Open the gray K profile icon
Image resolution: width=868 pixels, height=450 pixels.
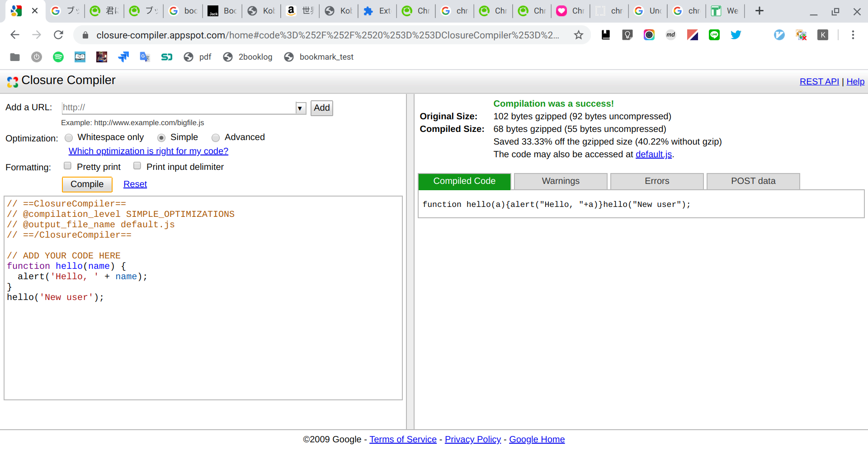pos(823,35)
